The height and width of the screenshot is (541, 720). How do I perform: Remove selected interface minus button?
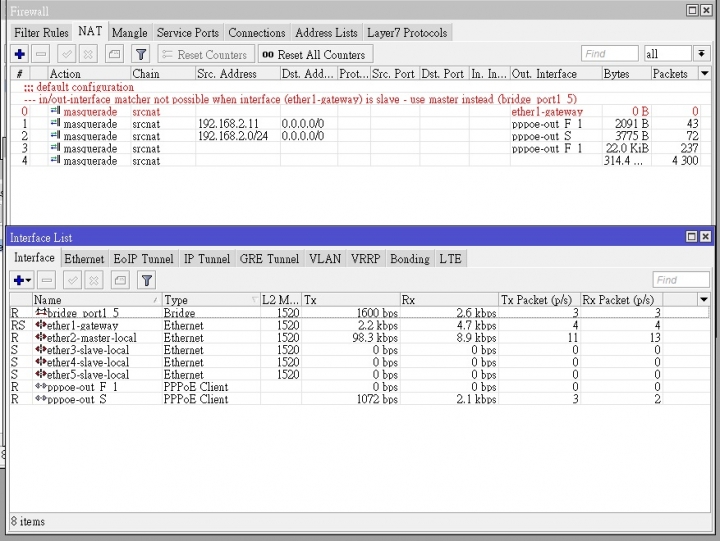point(47,280)
